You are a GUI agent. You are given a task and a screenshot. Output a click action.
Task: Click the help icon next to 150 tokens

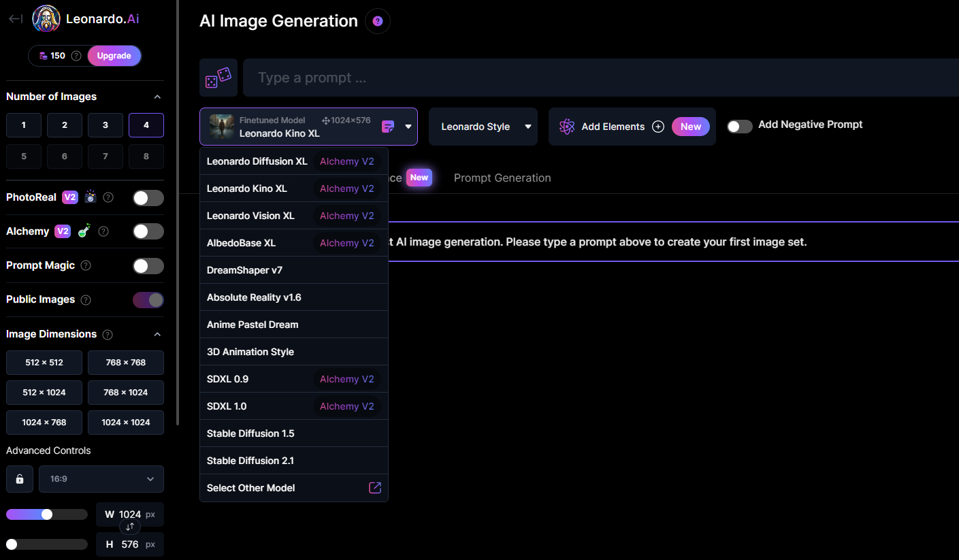click(76, 56)
